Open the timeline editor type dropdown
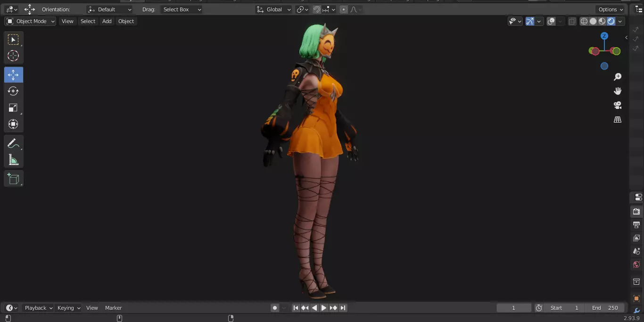The width and height of the screenshot is (644, 322). [x=12, y=308]
